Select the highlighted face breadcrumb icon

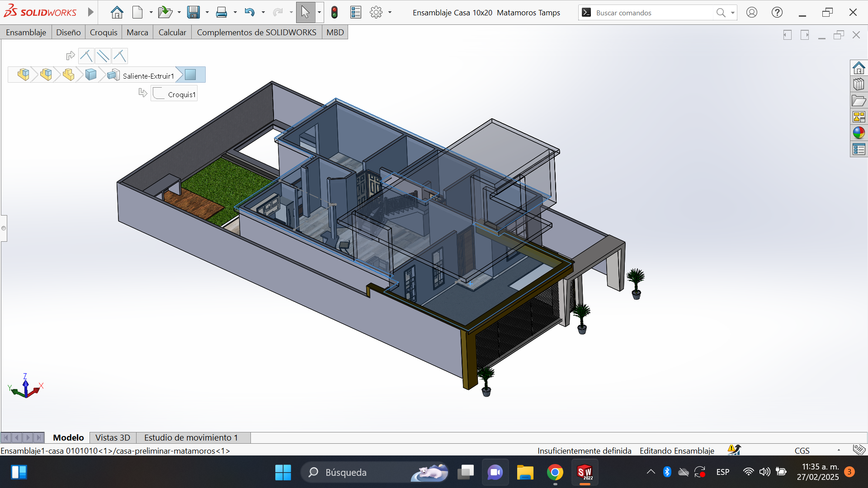coord(190,75)
